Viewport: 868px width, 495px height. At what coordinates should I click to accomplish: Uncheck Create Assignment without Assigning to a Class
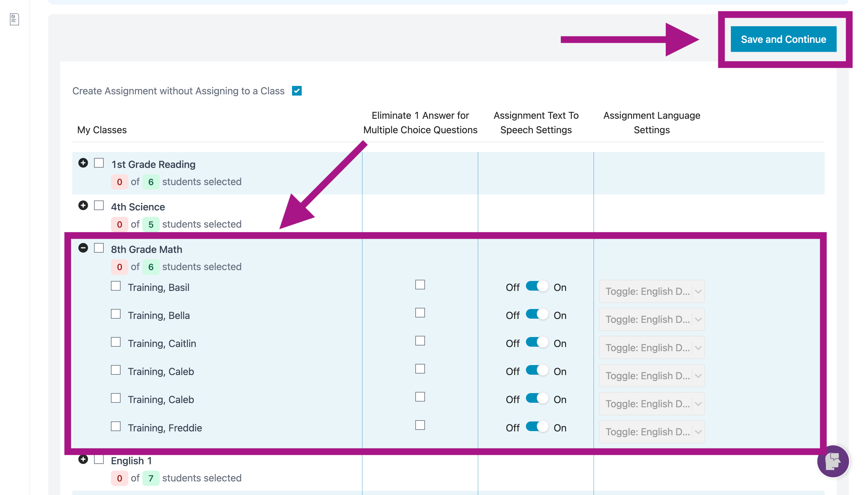tap(297, 91)
